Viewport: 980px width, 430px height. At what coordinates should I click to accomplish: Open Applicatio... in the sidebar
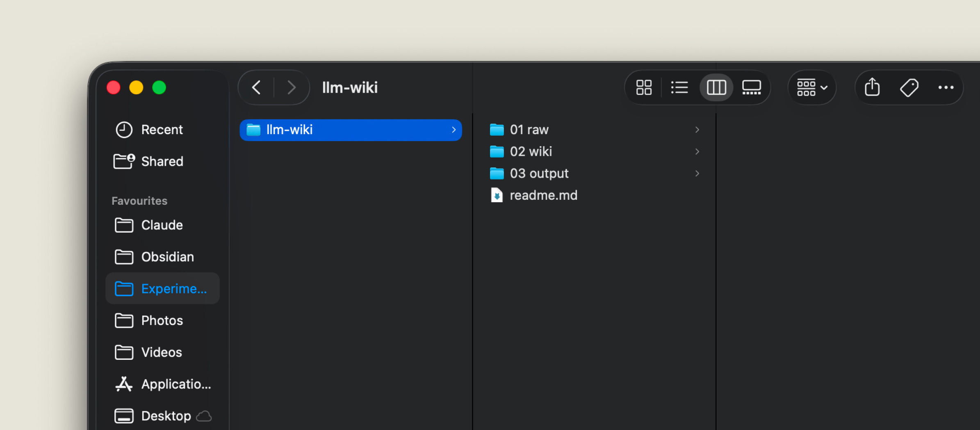tap(162, 384)
